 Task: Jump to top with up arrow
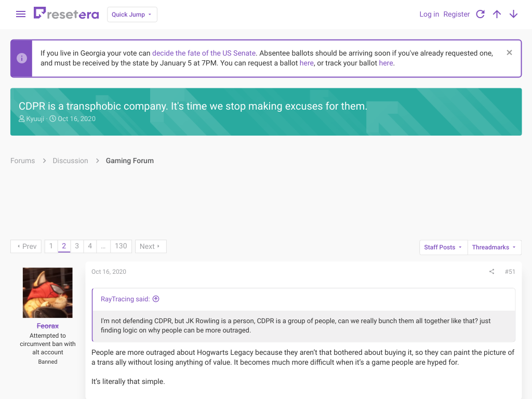[497, 14]
